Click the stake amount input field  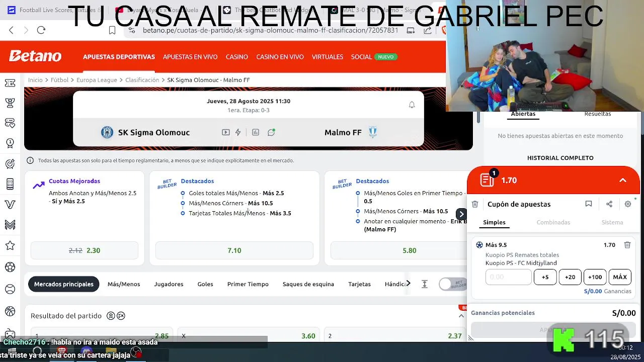click(x=508, y=277)
